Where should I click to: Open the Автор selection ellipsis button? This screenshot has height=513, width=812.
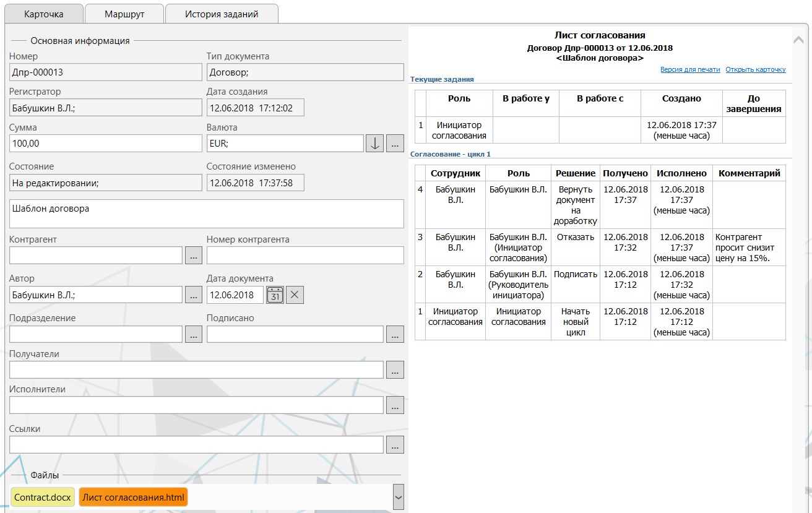(194, 295)
